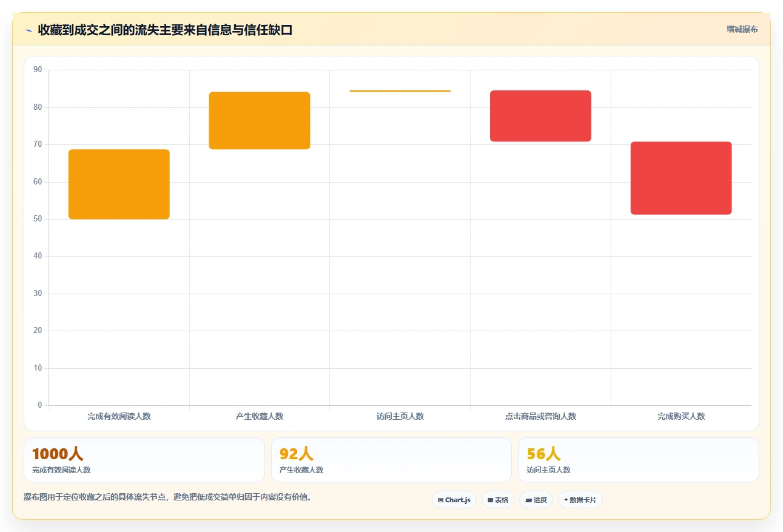Click the y-axis value 90
The width and height of the screenshot is (783, 532).
click(38, 70)
